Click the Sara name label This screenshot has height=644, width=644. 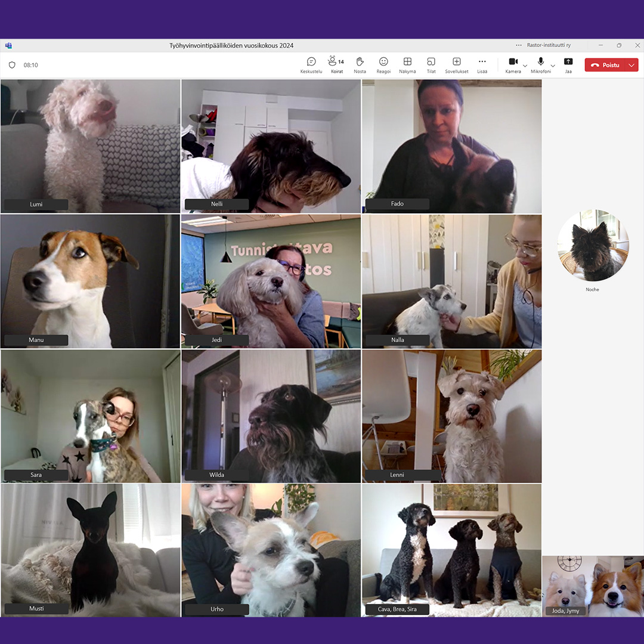pyautogui.click(x=36, y=475)
